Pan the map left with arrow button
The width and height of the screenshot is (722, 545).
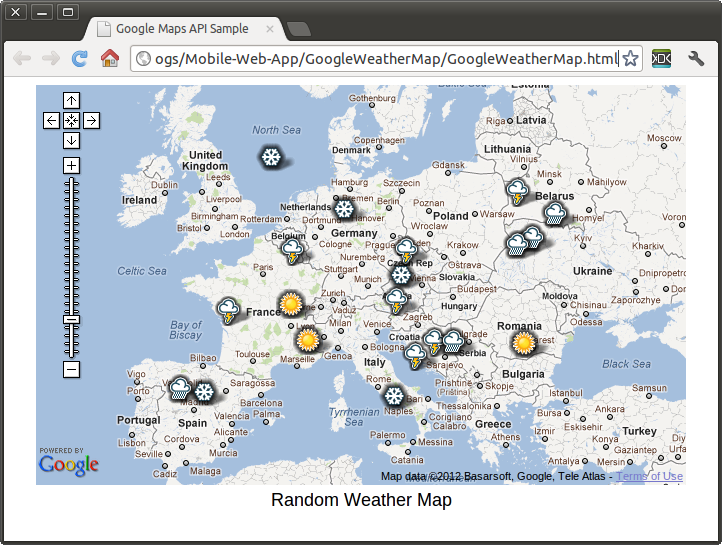[x=52, y=121]
